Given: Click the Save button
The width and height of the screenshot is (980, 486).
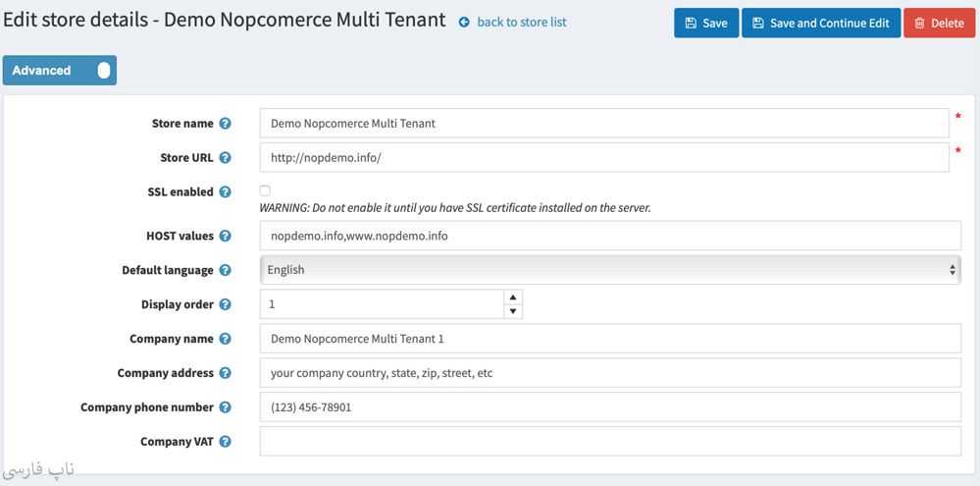Looking at the screenshot, I should [x=705, y=23].
